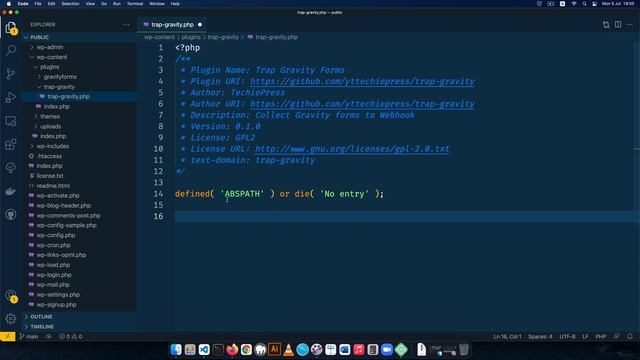Open GitHub view in activity bar
Viewport: 640px width, 360px height.
(11, 215)
